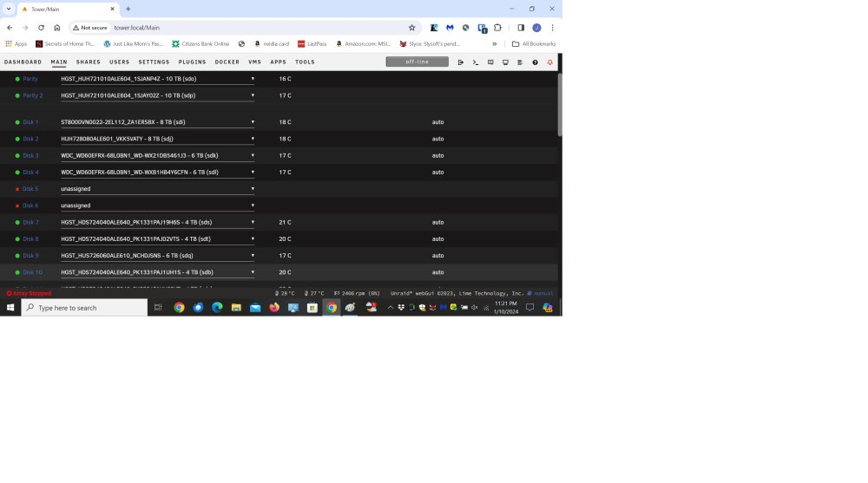Open Disk 7 HGST device dropdown

point(158,222)
